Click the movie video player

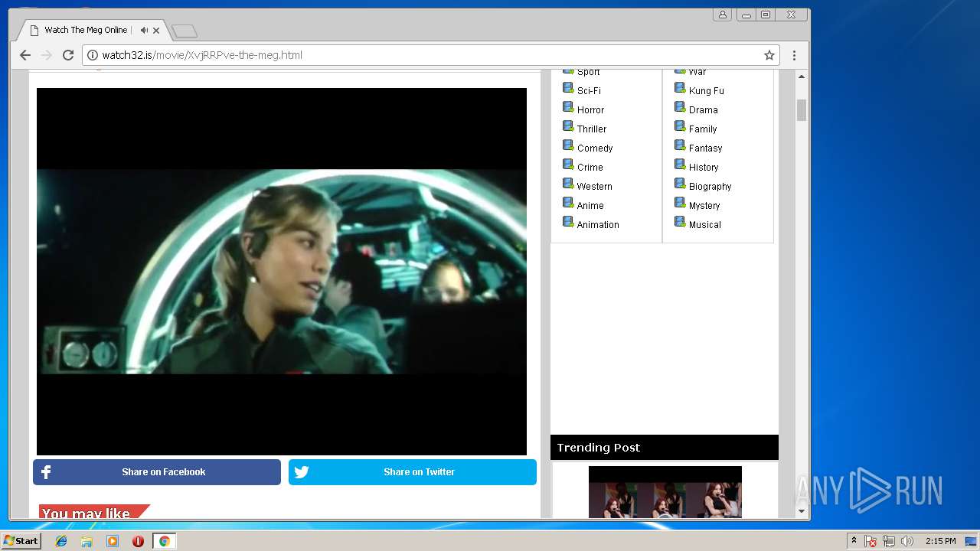tap(282, 272)
